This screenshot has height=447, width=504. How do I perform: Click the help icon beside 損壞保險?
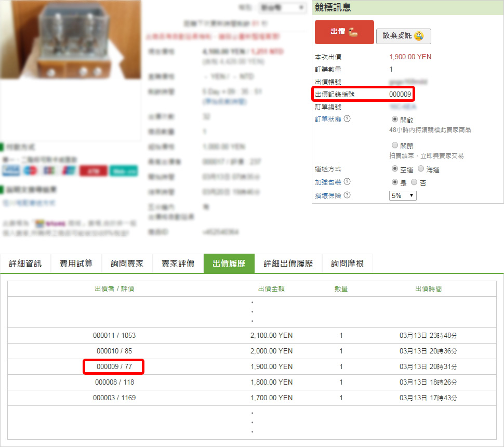click(347, 195)
